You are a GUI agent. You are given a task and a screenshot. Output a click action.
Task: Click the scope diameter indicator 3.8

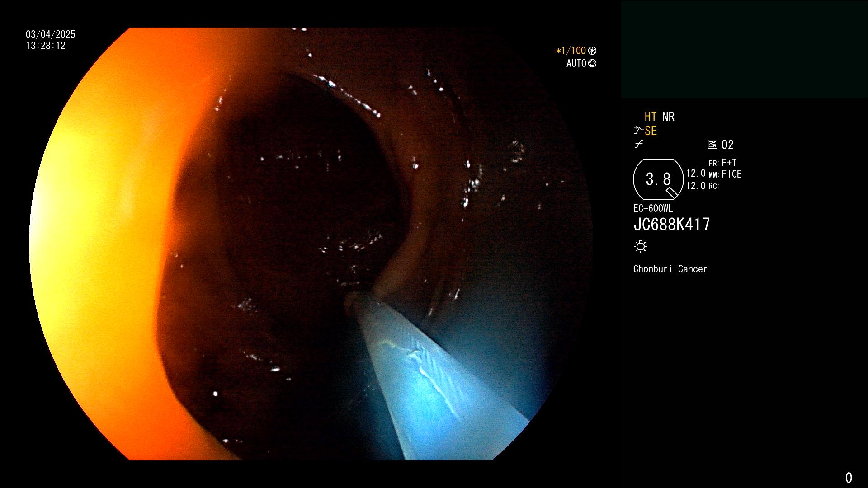pyautogui.click(x=658, y=179)
